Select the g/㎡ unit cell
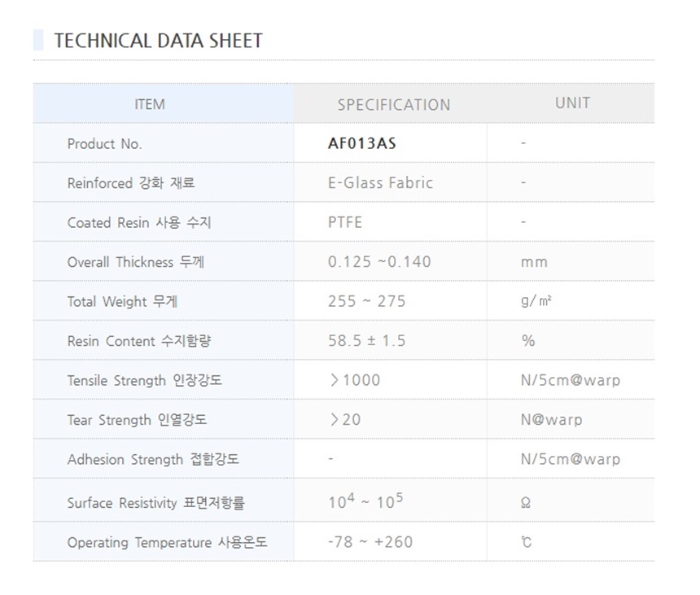Image resolution: width=700 pixels, height=595 pixels. (x=536, y=301)
